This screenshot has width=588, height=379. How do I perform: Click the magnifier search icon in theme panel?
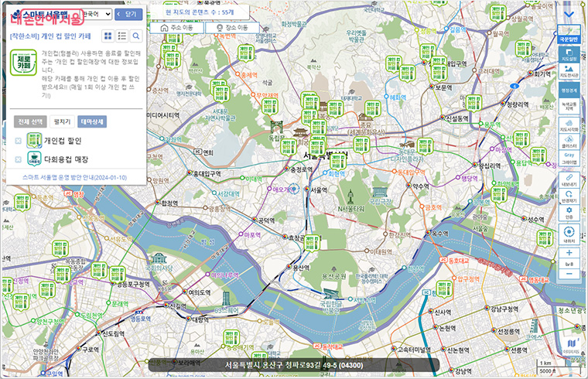coord(136,36)
